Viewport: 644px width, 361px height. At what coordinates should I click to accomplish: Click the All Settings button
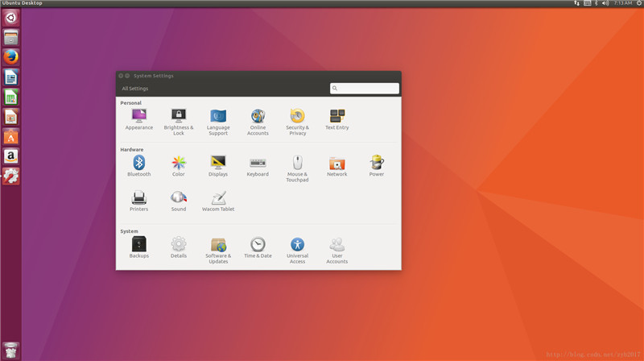[x=135, y=89]
